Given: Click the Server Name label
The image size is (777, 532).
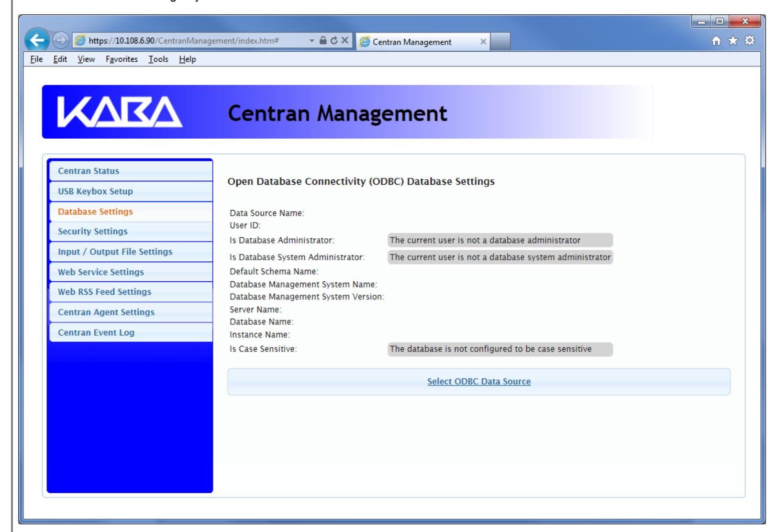Looking at the screenshot, I should tap(255, 310).
